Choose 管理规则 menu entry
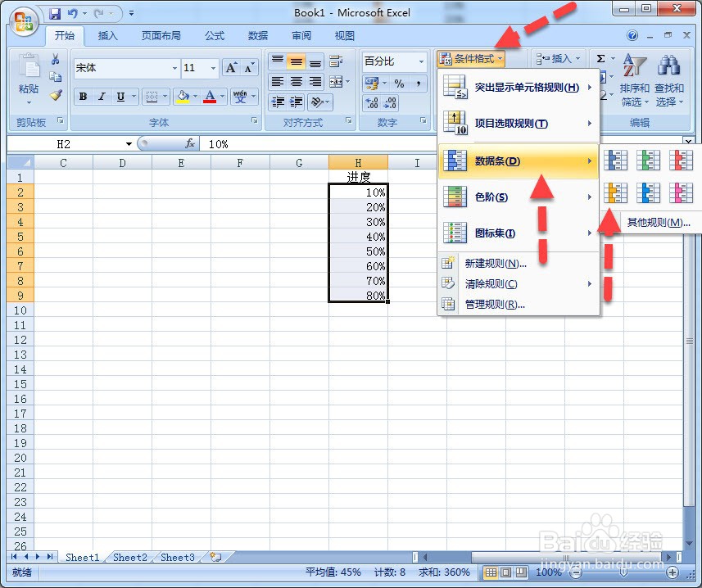 point(518,305)
